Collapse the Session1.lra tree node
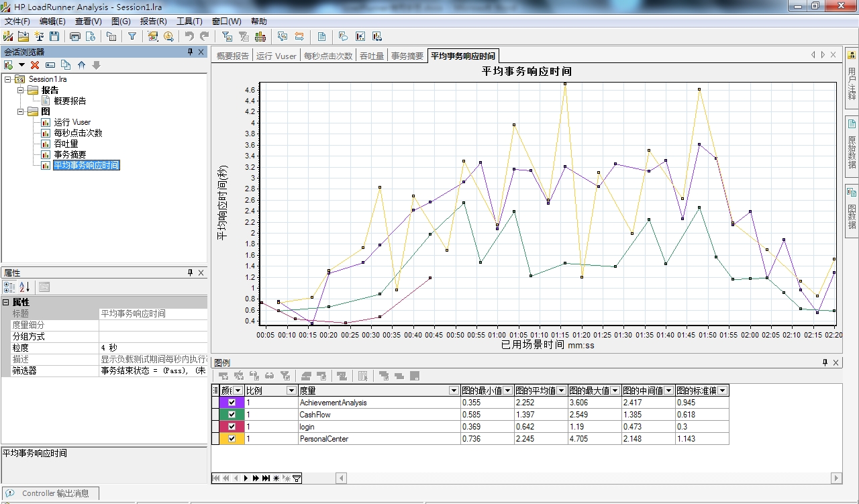Screen dimensions: 859x504 (x=7, y=79)
